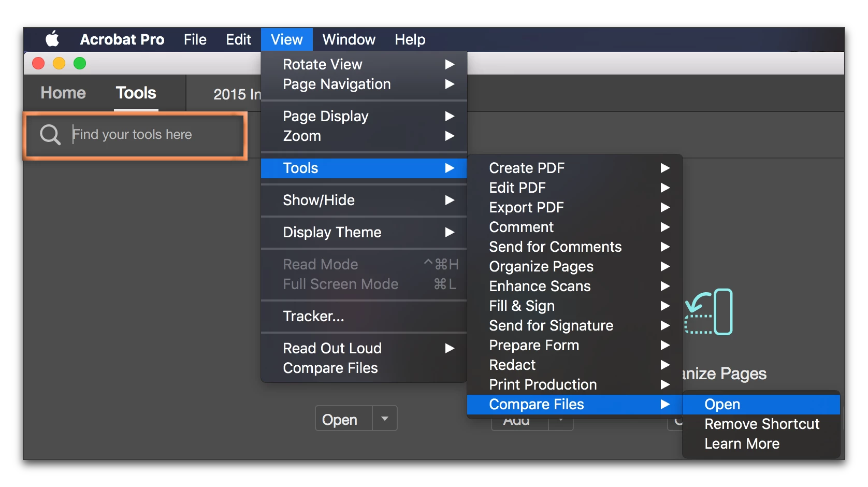The image size is (868, 487).
Task: Select Tools in the View menu
Action: pos(364,168)
